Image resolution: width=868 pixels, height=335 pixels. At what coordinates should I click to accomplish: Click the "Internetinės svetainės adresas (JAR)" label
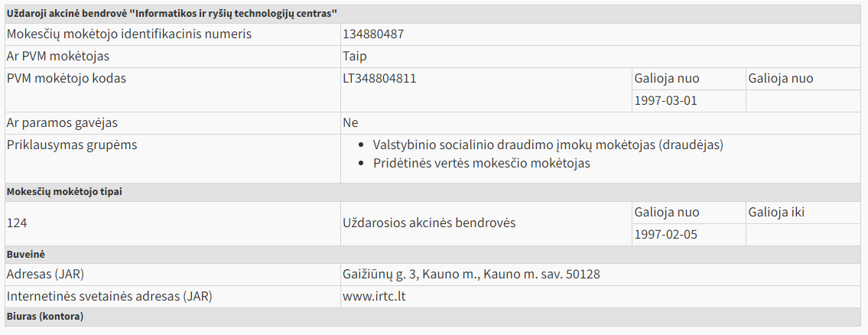109,296
